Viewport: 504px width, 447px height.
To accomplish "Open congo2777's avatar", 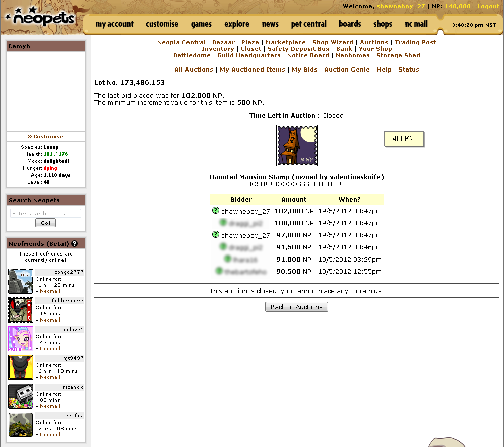I will 21,281.
